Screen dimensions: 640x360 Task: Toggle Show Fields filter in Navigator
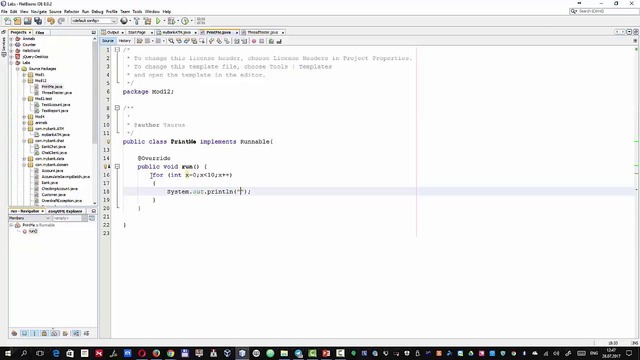coord(24,333)
